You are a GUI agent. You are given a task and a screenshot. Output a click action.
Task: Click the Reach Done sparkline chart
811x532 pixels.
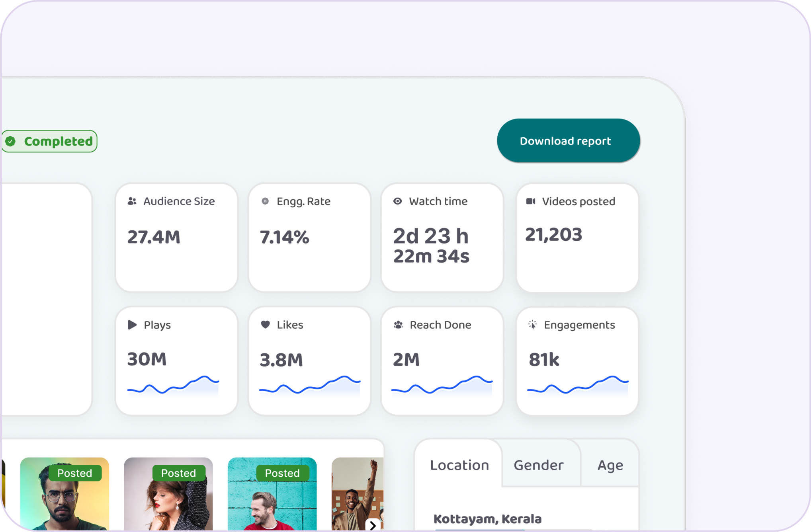(x=442, y=386)
